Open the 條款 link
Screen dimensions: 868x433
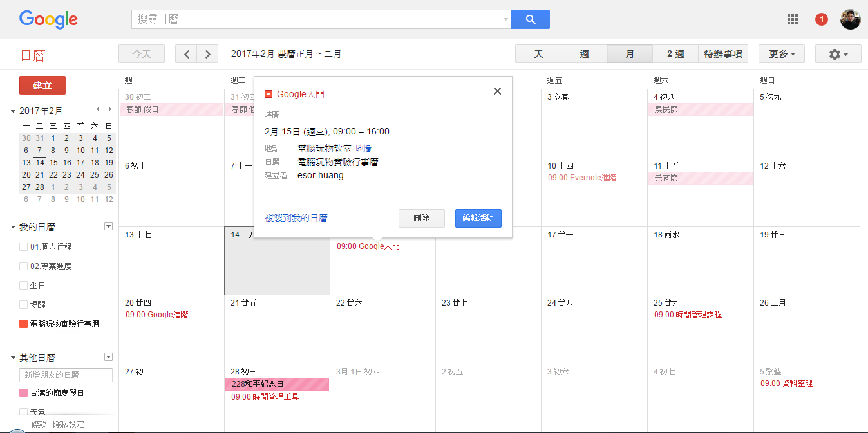click(x=39, y=425)
